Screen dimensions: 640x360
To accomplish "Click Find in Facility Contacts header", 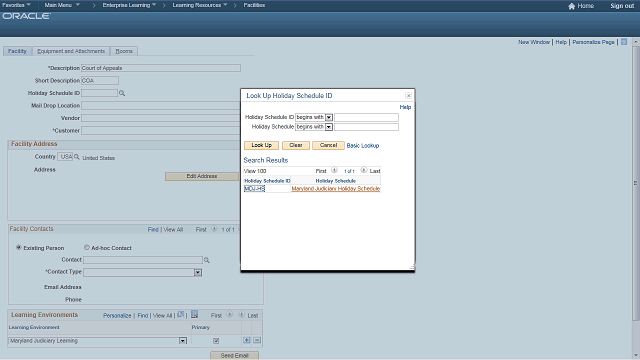I will [x=153, y=230].
